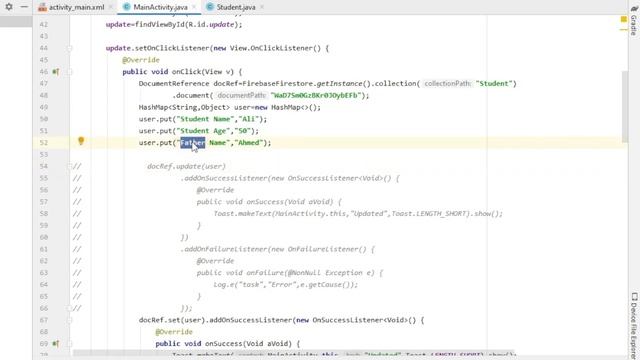
Task: Click the "Student" collection path string
Action: pos(494,84)
